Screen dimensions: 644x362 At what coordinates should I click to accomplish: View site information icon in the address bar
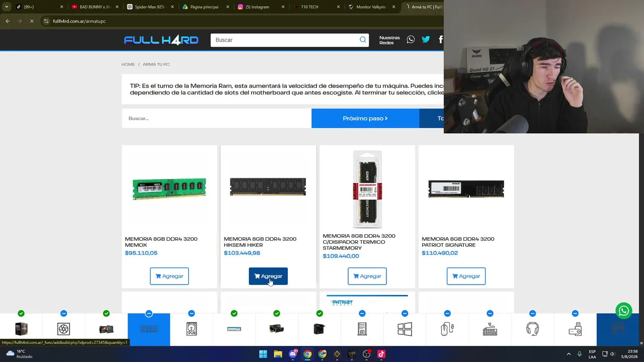(46, 21)
